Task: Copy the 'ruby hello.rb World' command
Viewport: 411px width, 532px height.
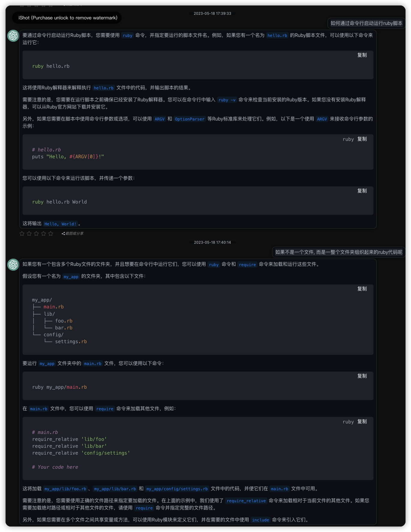Action: [362, 191]
